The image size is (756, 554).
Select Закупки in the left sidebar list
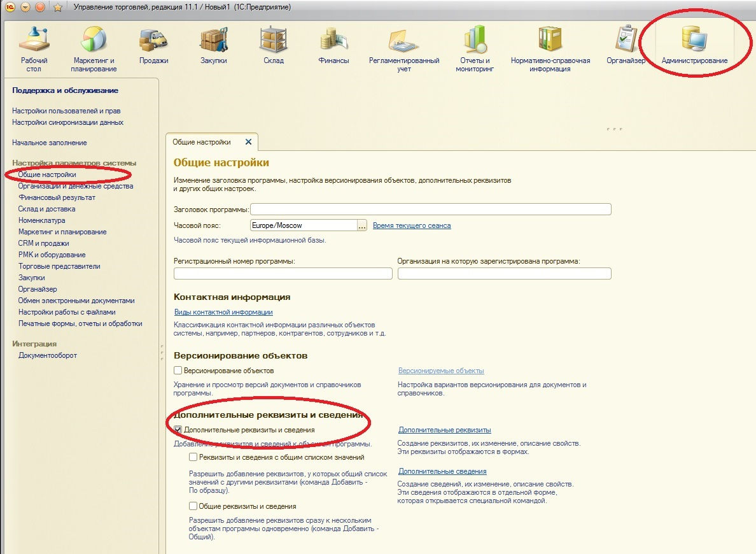31,278
